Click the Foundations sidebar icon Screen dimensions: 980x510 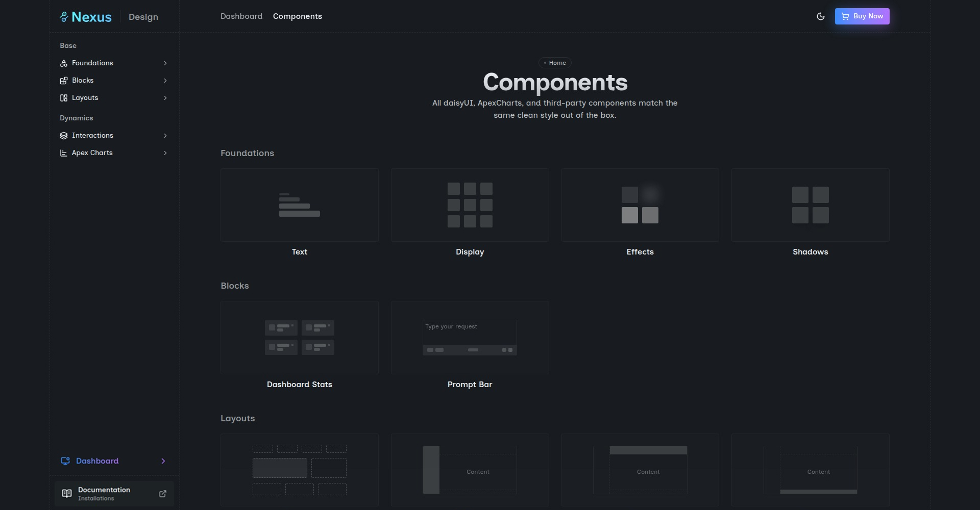click(64, 63)
